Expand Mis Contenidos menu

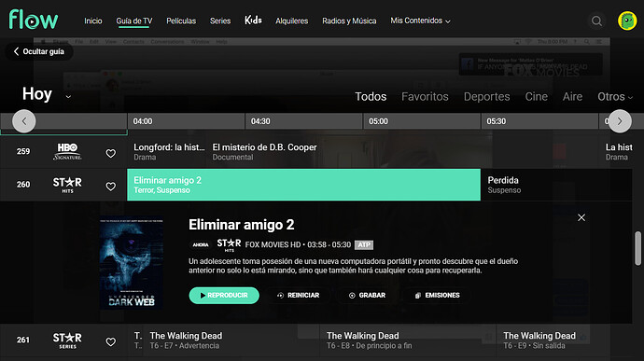click(x=420, y=21)
